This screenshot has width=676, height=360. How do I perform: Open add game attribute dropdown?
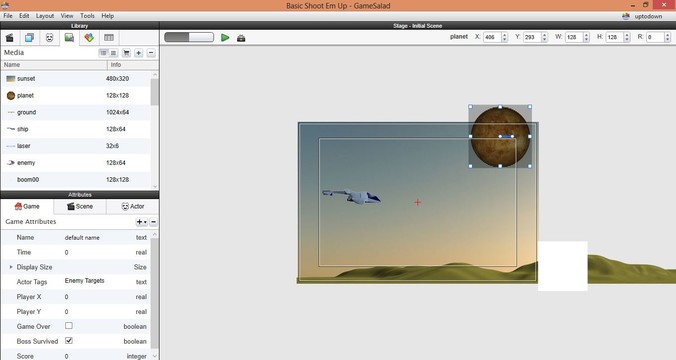tap(141, 222)
